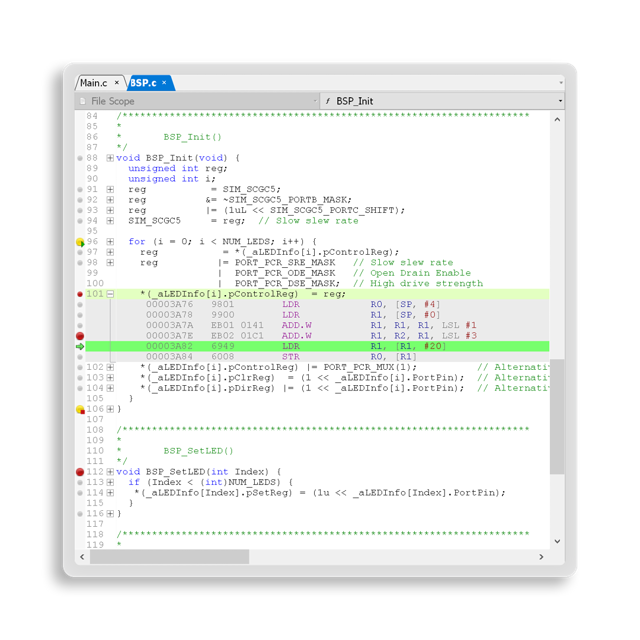Viewport: 640px width, 640px height.
Task: Click the horizontal scrollbar thumb
Action: [169, 557]
